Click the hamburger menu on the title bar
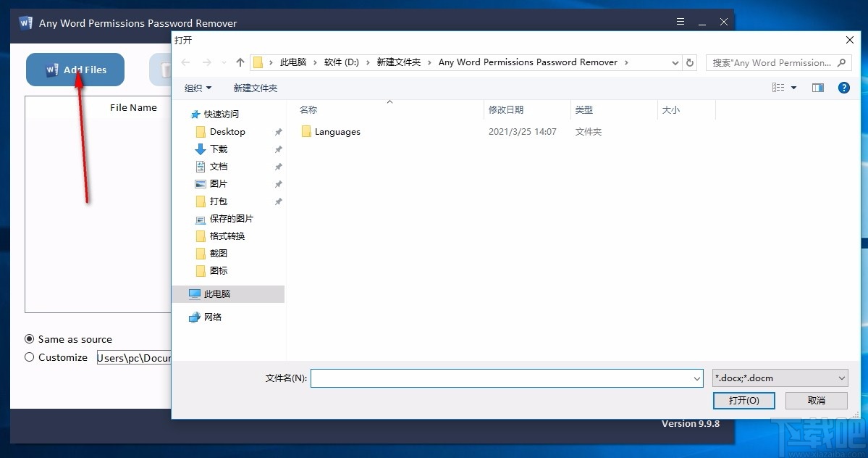This screenshot has height=458, width=868. (x=680, y=22)
